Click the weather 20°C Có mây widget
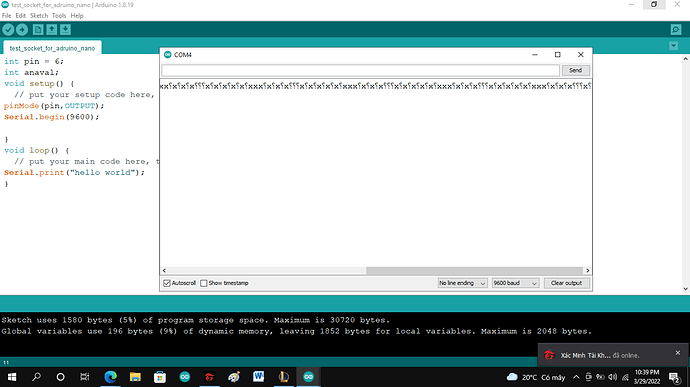This screenshot has height=387, width=690. [536, 377]
